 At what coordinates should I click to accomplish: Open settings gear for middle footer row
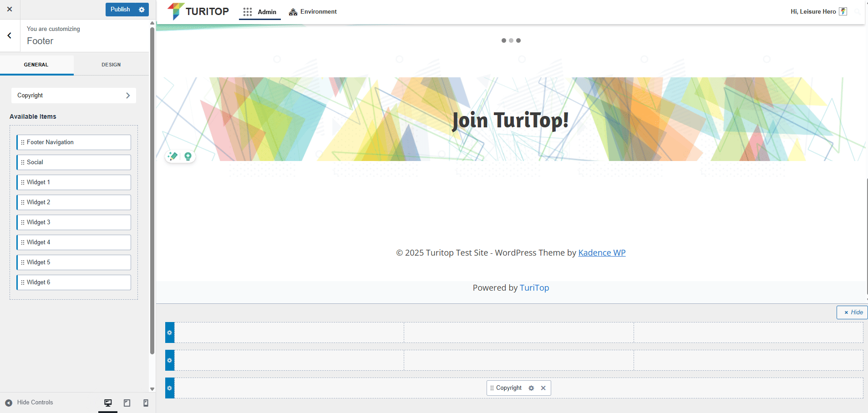(170, 360)
